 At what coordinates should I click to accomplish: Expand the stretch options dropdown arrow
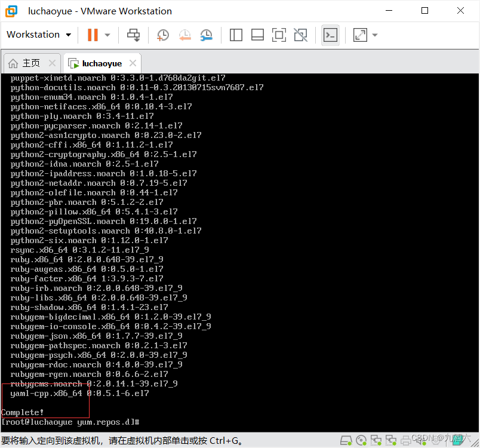tap(375, 35)
